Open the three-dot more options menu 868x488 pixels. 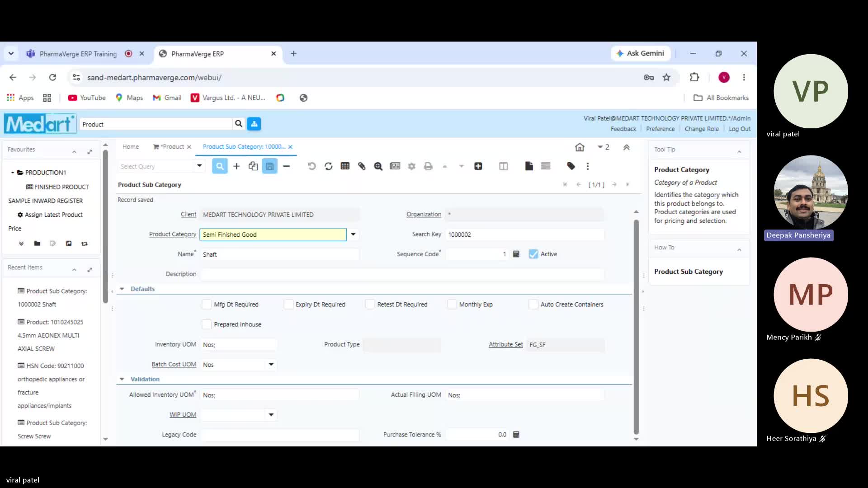(588, 166)
